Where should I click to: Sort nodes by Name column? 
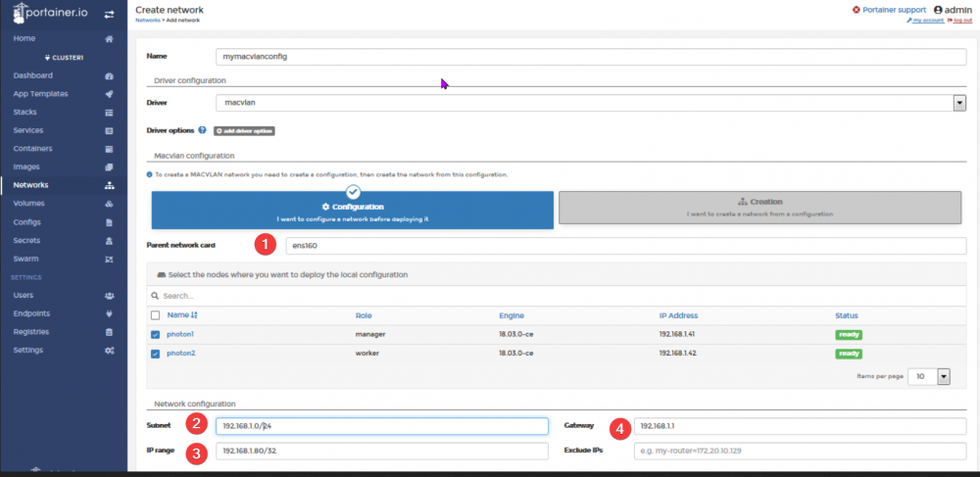181,315
